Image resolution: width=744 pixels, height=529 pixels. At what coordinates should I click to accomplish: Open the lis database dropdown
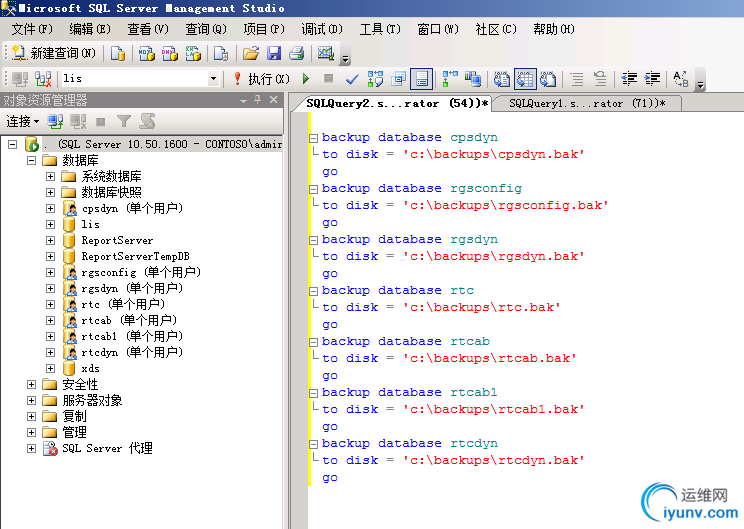[214, 79]
